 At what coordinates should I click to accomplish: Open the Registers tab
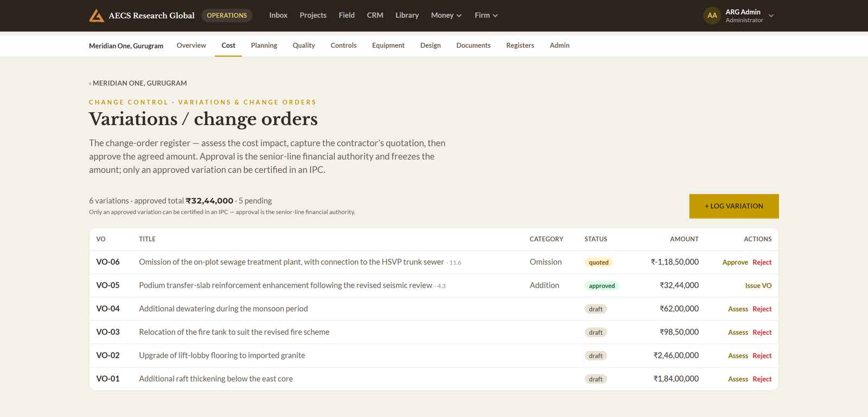520,46
